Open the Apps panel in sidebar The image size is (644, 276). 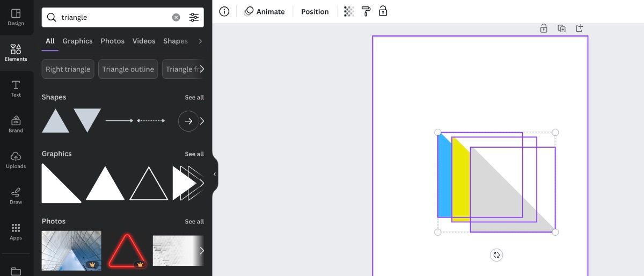coord(16,231)
